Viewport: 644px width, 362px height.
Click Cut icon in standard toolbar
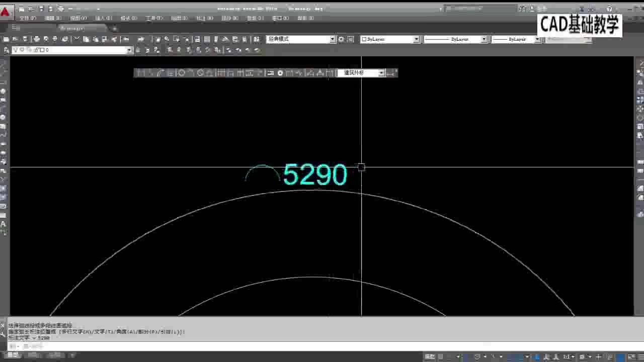[x=77, y=39]
